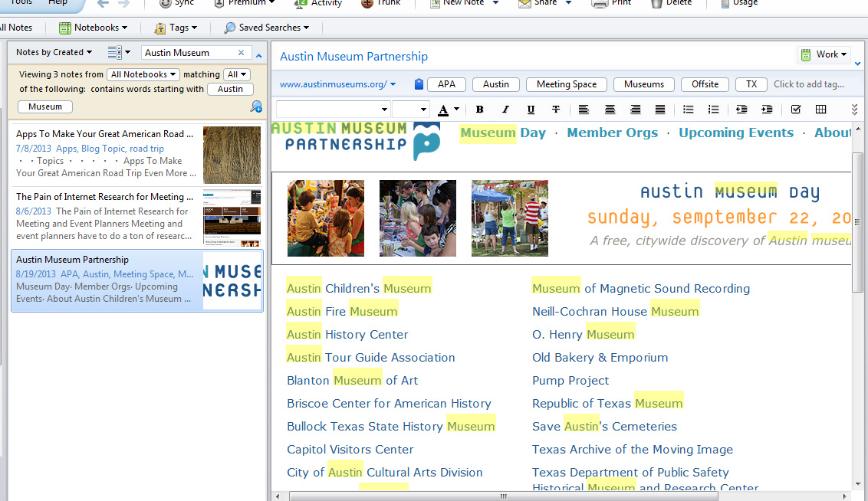Click the vertical scrollbar of the note

[x=857, y=222]
